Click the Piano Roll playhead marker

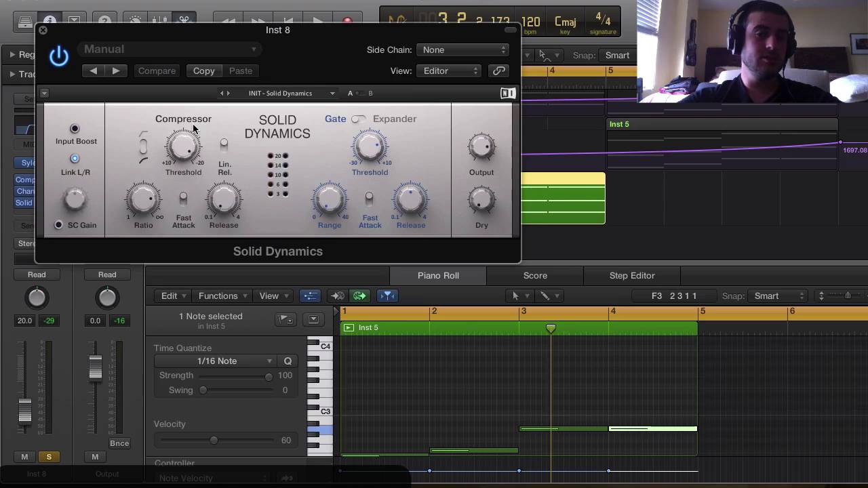tap(551, 329)
